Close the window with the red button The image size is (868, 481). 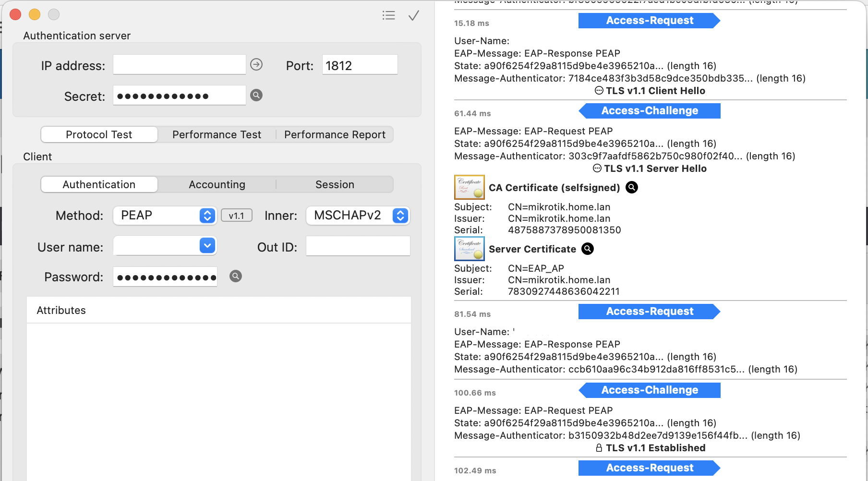tap(15, 14)
